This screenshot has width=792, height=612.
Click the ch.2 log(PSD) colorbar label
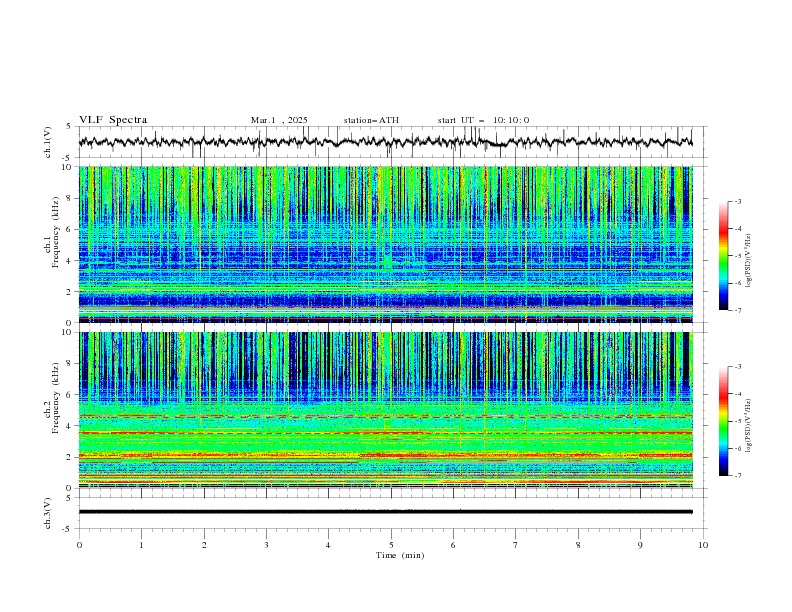point(748,426)
